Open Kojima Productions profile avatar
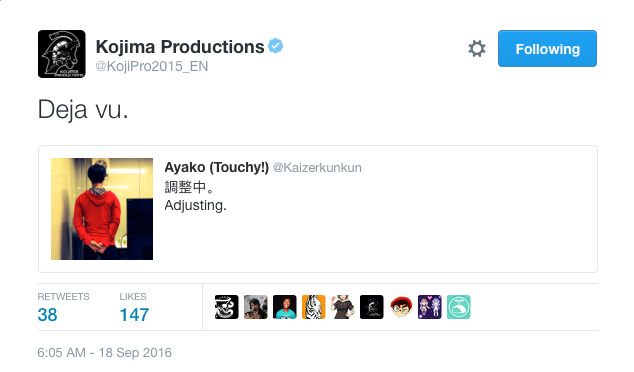 [x=61, y=54]
